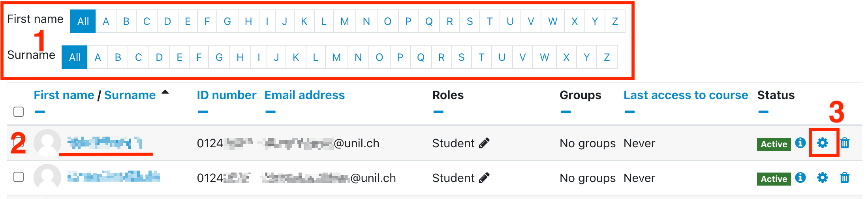Hide the Roles column using its dash

point(438,112)
